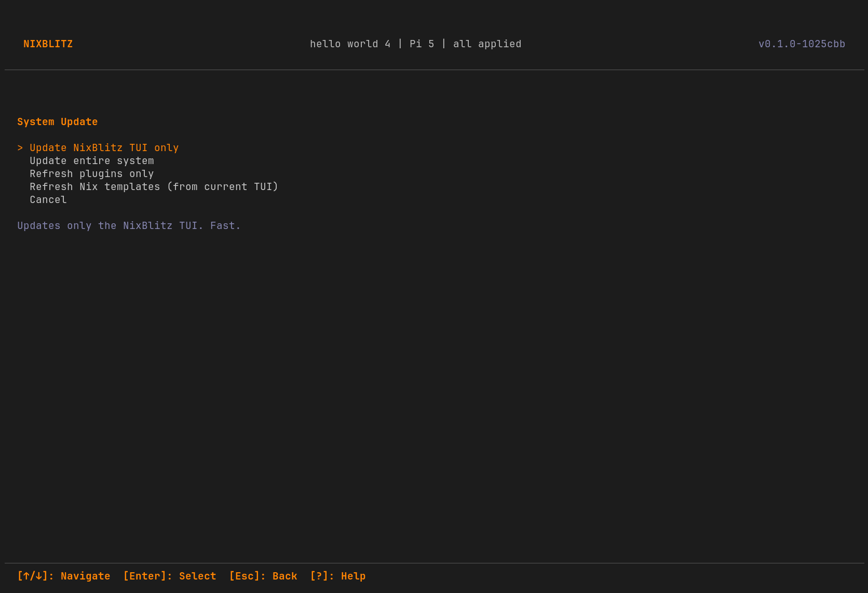868x593 pixels.
Task: Click the '[Enter]: Select' footer hint
Action: (x=170, y=576)
